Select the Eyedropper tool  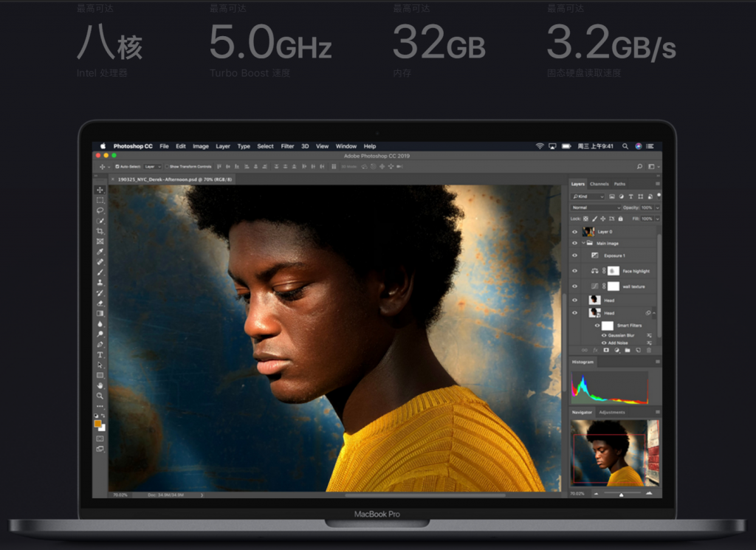pos(100,252)
